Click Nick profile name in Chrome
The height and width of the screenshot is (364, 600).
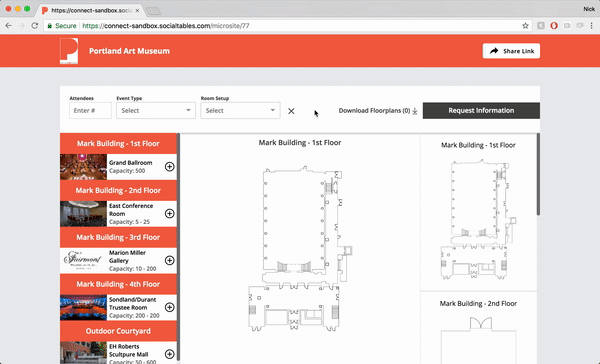(x=589, y=9)
